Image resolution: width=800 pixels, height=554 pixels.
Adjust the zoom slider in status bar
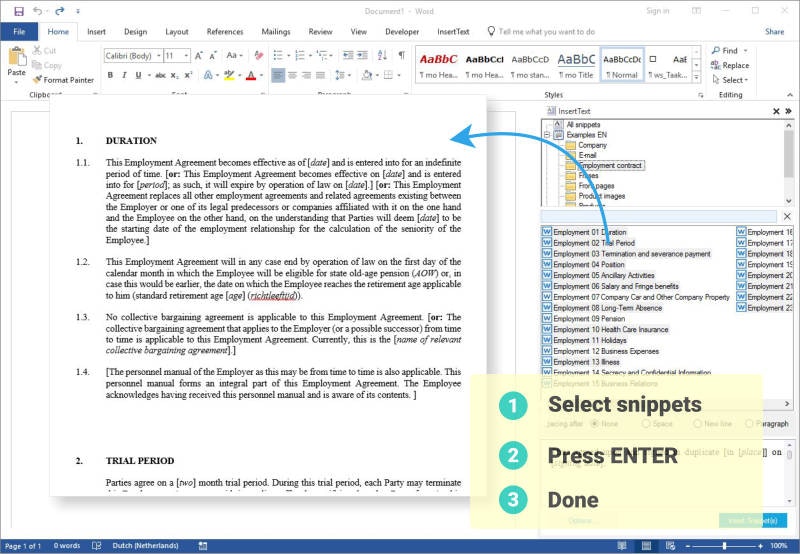pos(724,546)
